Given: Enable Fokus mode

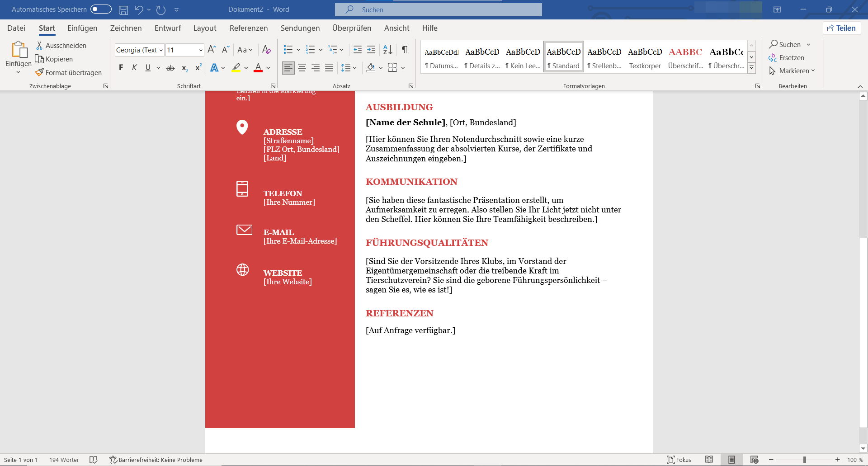Looking at the screenshot, I should pos(679,460).
